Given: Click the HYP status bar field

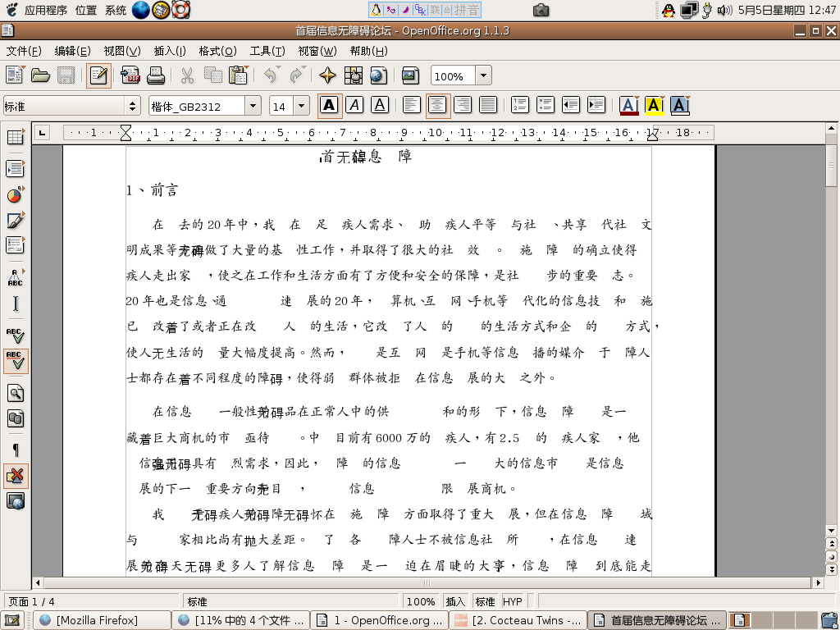Looking at the screenshot, I should (x=512, y=601).
